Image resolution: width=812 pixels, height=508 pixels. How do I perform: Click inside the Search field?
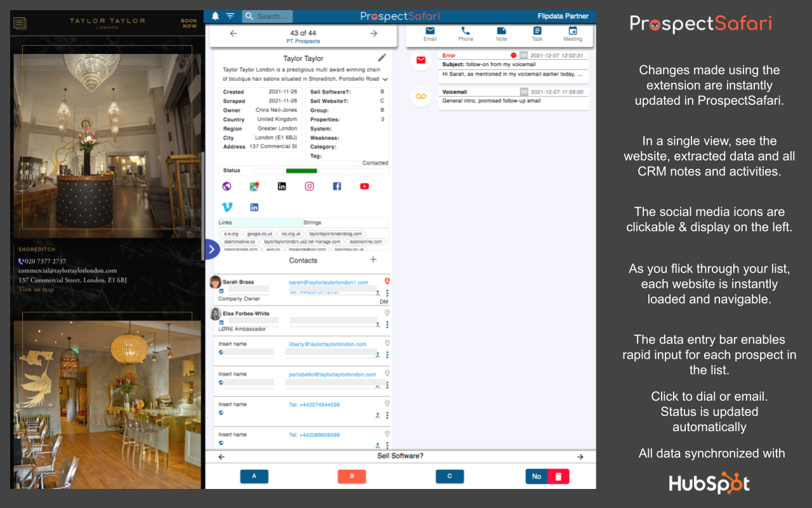tap(270, 16)
